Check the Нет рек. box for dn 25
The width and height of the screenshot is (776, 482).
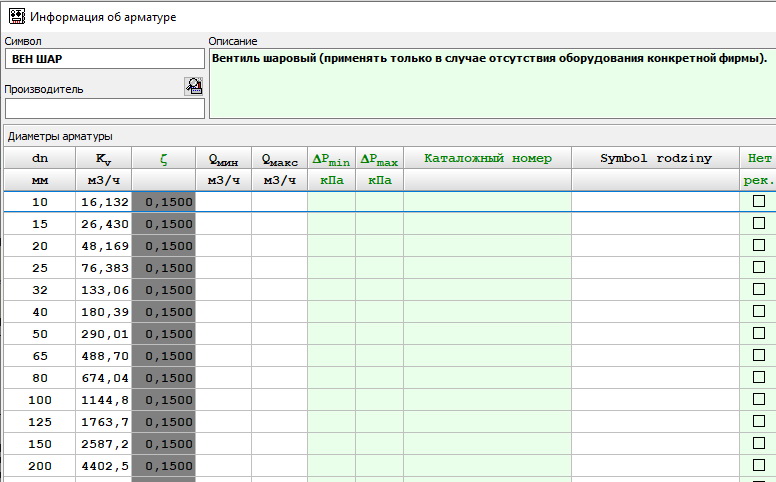pyautogui.click(x=759, y=267)
